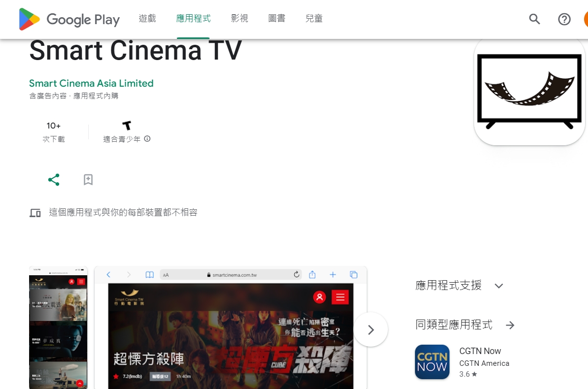Click the device compatibility icon

click(x=35, y=213)
